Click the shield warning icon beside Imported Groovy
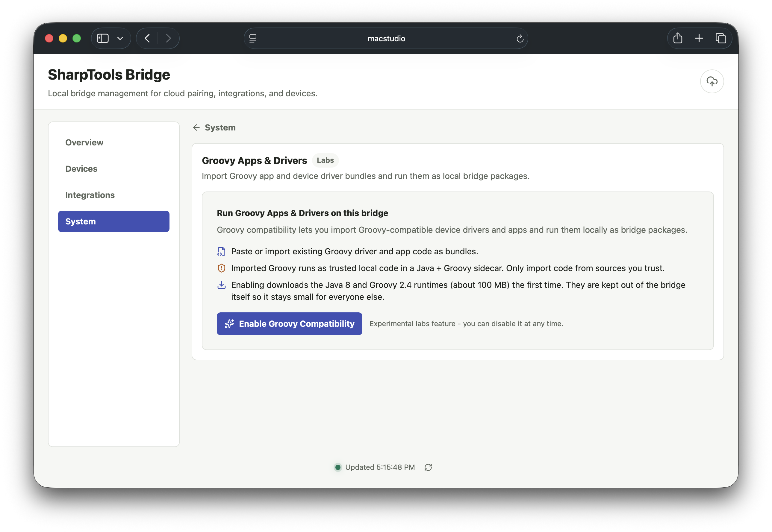The width and height of the screenshot is (772, 532). [221, 268]
